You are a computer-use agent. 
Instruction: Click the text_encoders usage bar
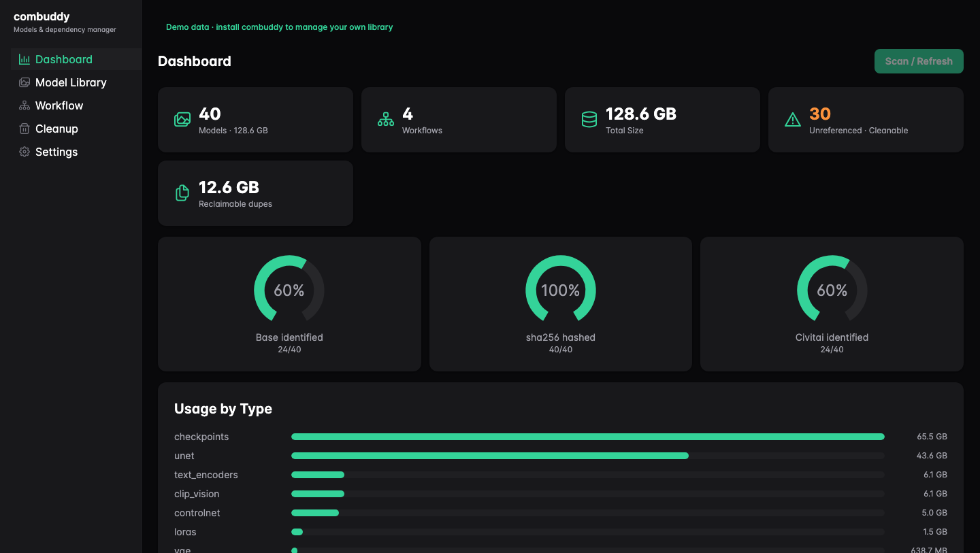click(588, 475)
